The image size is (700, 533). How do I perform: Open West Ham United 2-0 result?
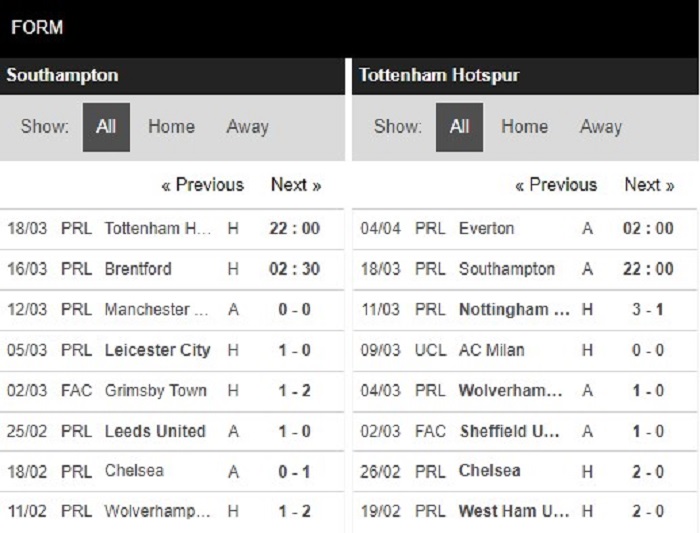(x=525, y=512)
